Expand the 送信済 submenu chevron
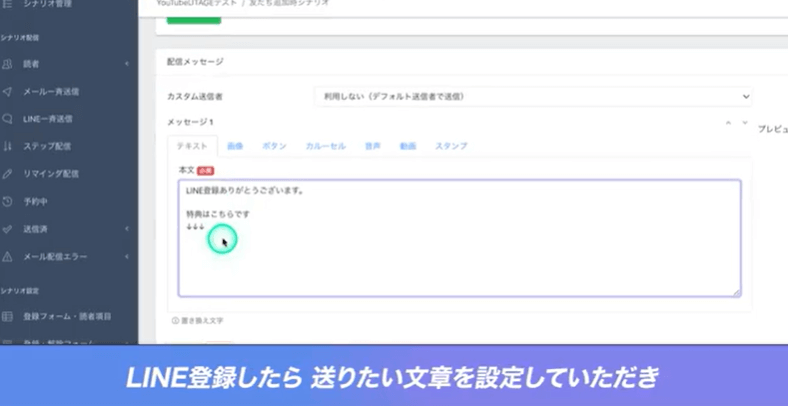This screenshot has width=788, height=406. pos(127,229)
